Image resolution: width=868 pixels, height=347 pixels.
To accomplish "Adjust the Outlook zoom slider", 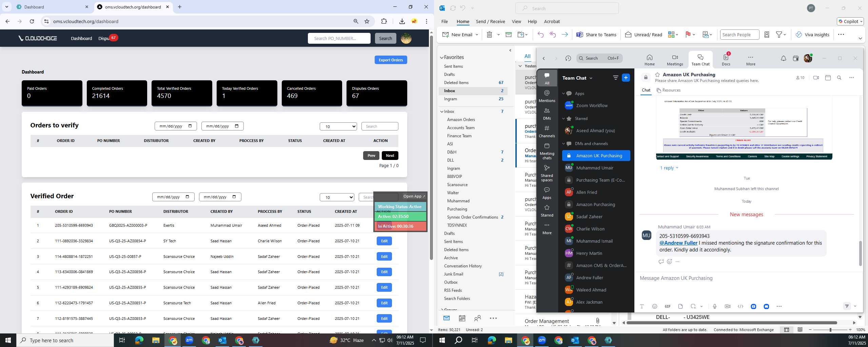I will point(830,330).
